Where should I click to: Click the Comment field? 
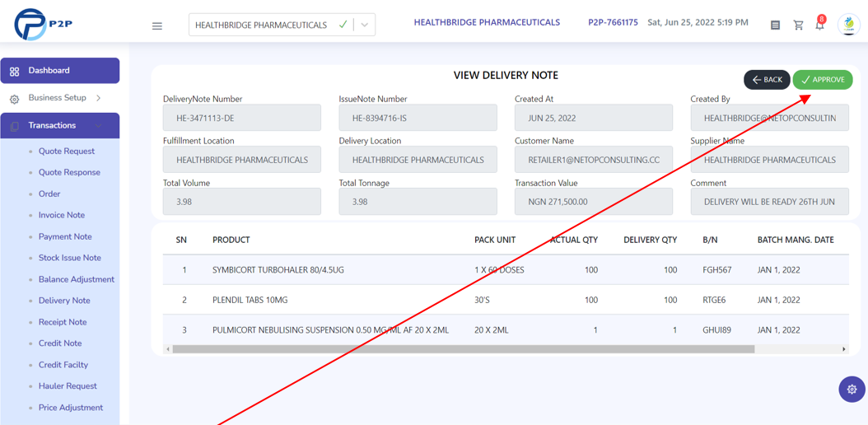coord(769,202)
